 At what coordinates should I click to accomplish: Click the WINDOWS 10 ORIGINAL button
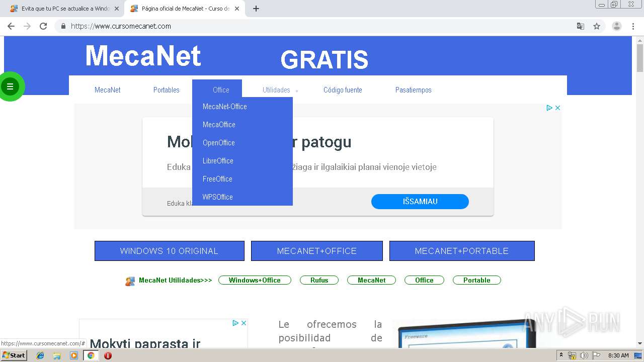(x=170, y=251)
